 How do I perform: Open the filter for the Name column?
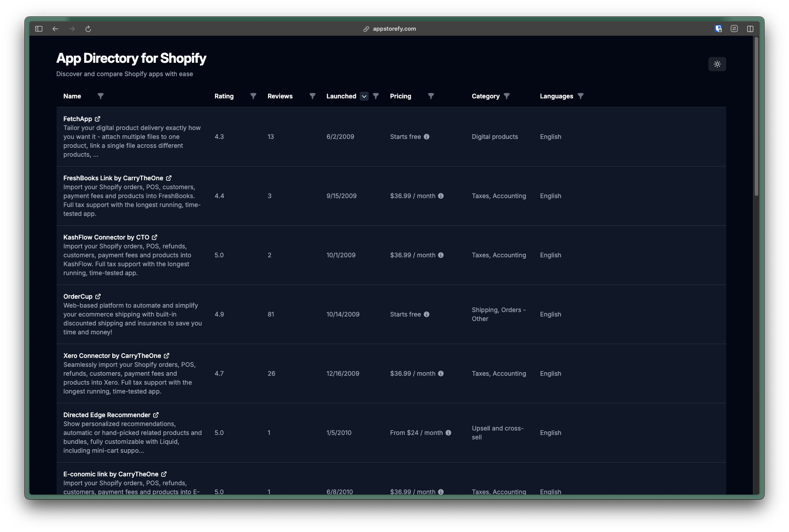(101, 96)
